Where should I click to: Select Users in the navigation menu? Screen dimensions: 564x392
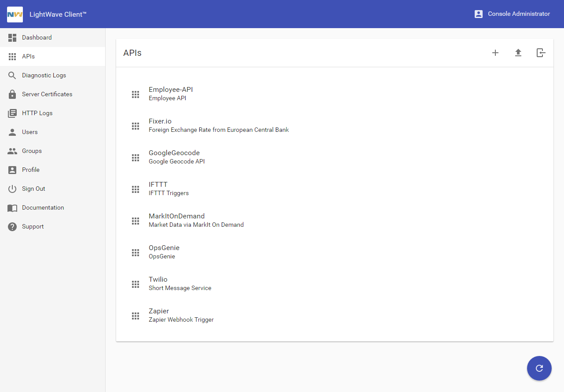pyautogui.click(x=30, y=132)
